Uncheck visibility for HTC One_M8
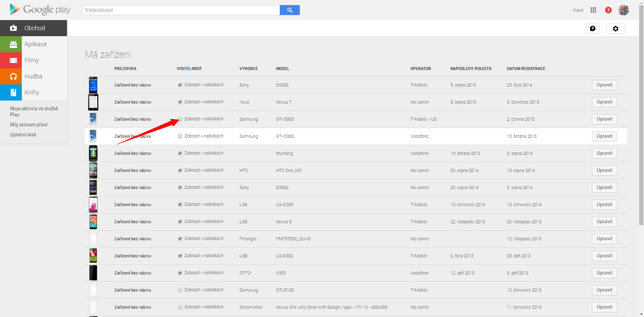644x317 pixels. pos(180,171)
